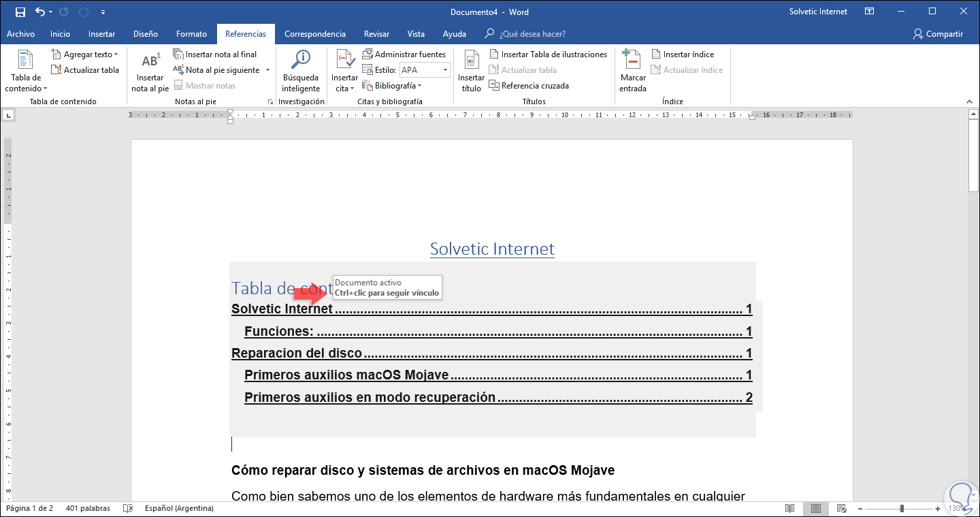Follow the Funciones: table of contents entry
Viewport: 980px width, 517px height.
click(x=498, y=332)
